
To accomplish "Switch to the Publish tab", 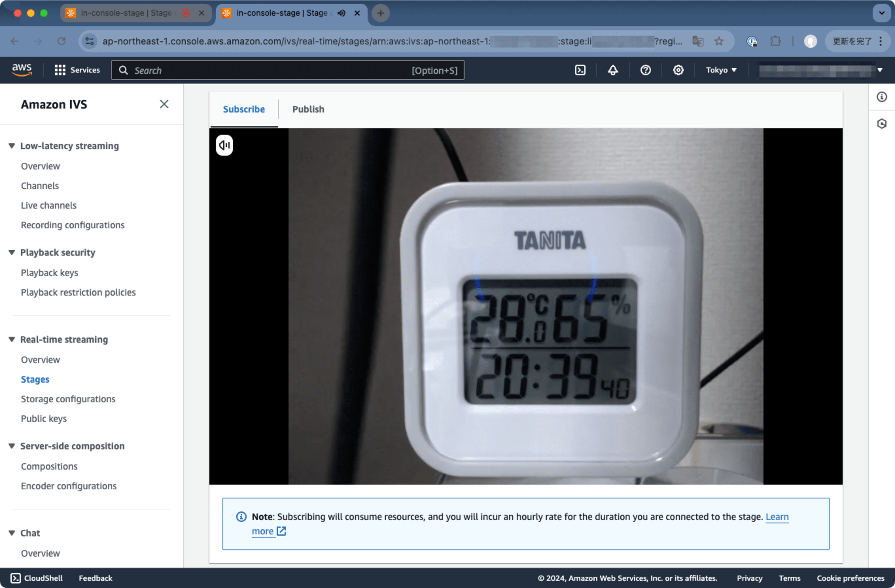I will (308, 109).
